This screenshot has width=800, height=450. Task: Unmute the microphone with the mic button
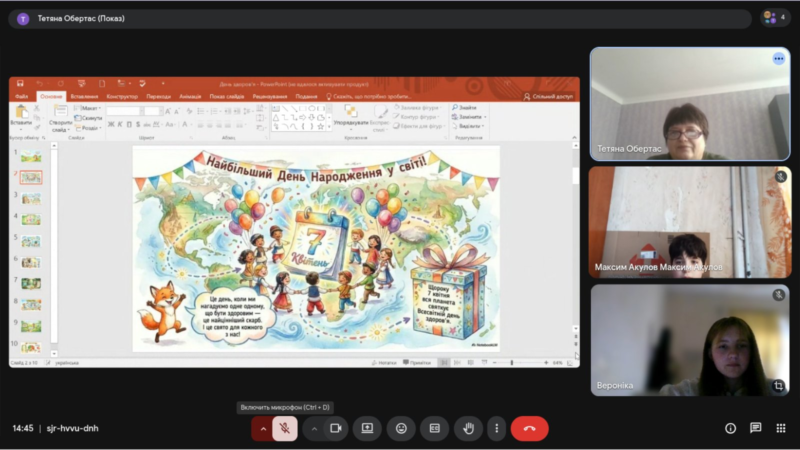click(285, 428)
